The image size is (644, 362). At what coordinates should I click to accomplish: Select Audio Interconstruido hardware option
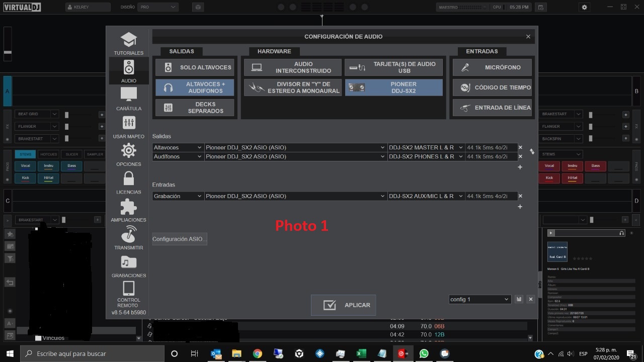tap(293, 67)
